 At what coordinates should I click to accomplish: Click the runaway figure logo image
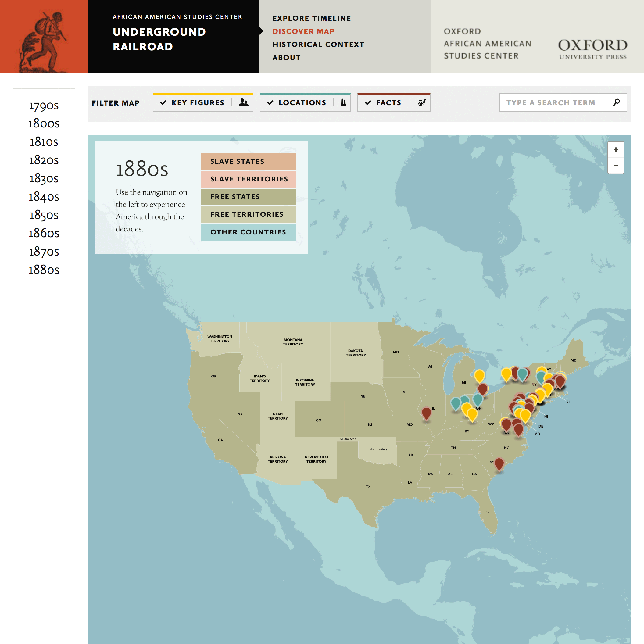(44, 36)
